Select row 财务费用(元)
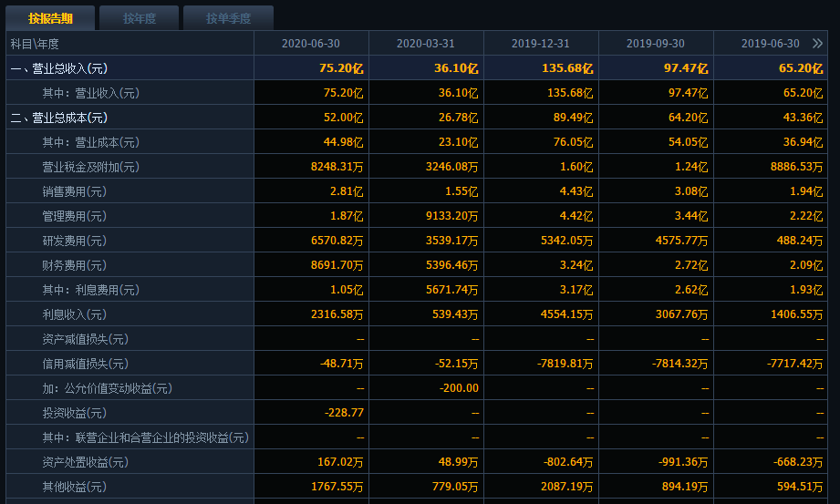Screen dimensions: 840x504 point(417,265)
